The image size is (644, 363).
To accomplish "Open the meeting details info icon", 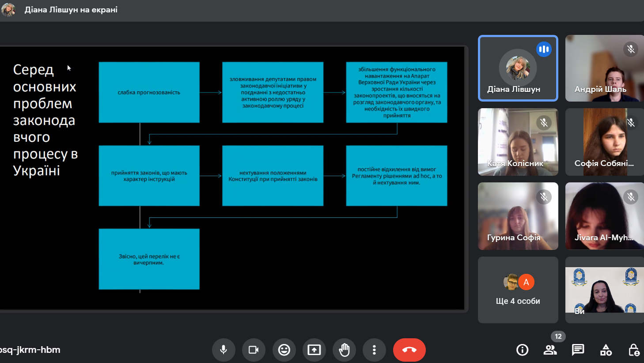I will point(522,350).
